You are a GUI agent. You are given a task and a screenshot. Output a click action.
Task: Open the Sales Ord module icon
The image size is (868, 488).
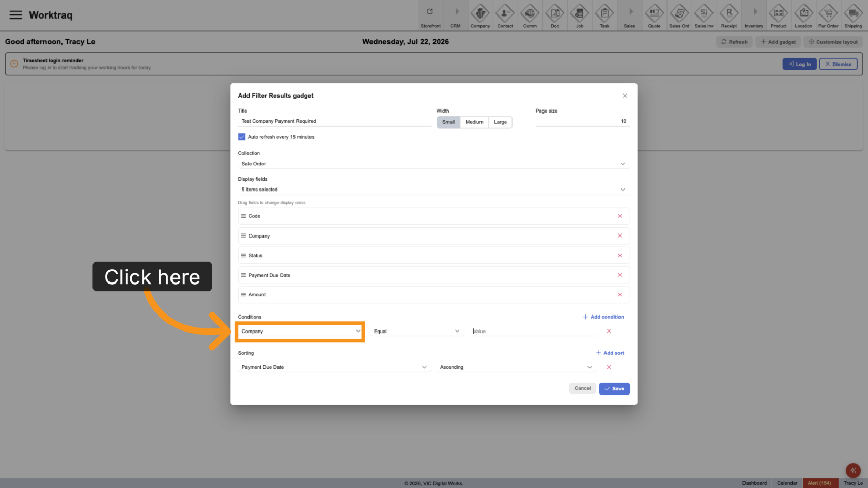679,15
